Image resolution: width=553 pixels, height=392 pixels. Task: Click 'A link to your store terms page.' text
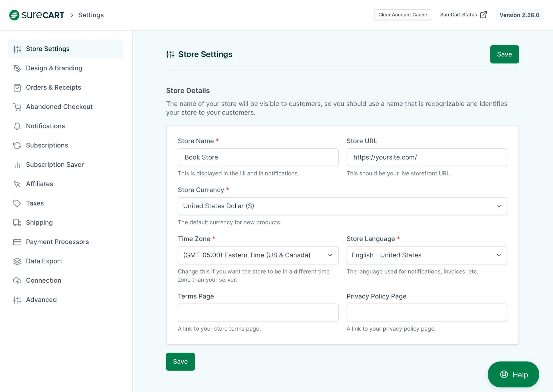(219, 329)
